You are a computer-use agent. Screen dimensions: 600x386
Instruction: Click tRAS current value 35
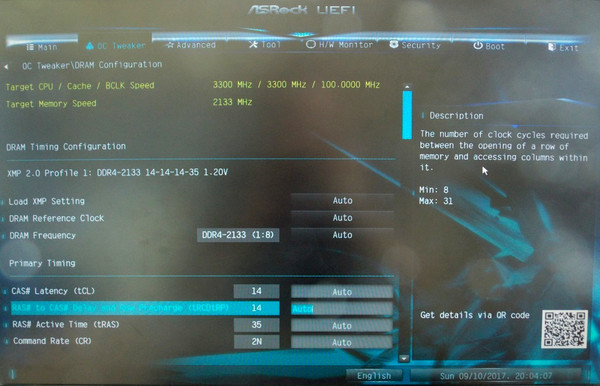click(x=256, y=325)
